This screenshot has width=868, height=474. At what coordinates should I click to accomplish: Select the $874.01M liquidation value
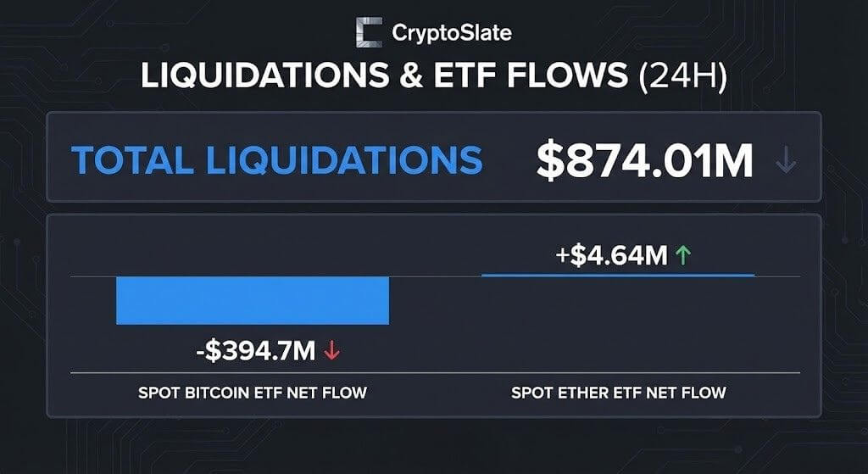coord(644,160)
